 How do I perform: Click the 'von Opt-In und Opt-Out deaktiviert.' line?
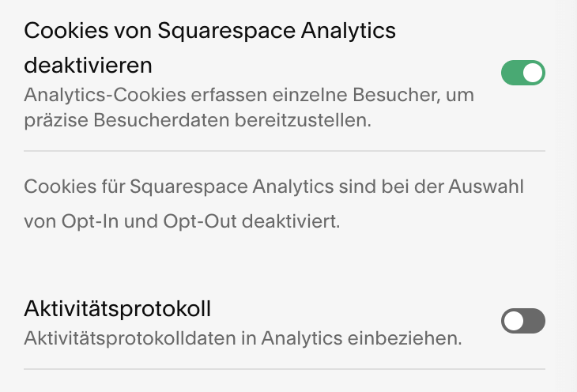tap(182, 221)
